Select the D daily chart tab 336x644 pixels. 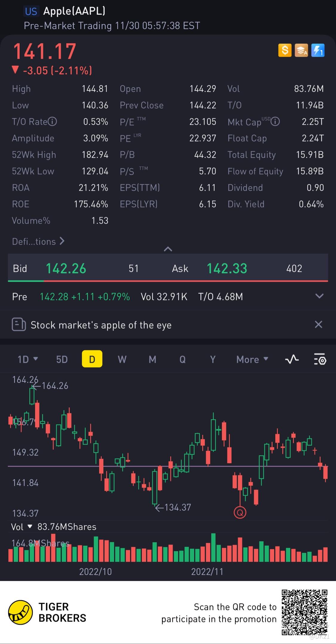[92, 359]
